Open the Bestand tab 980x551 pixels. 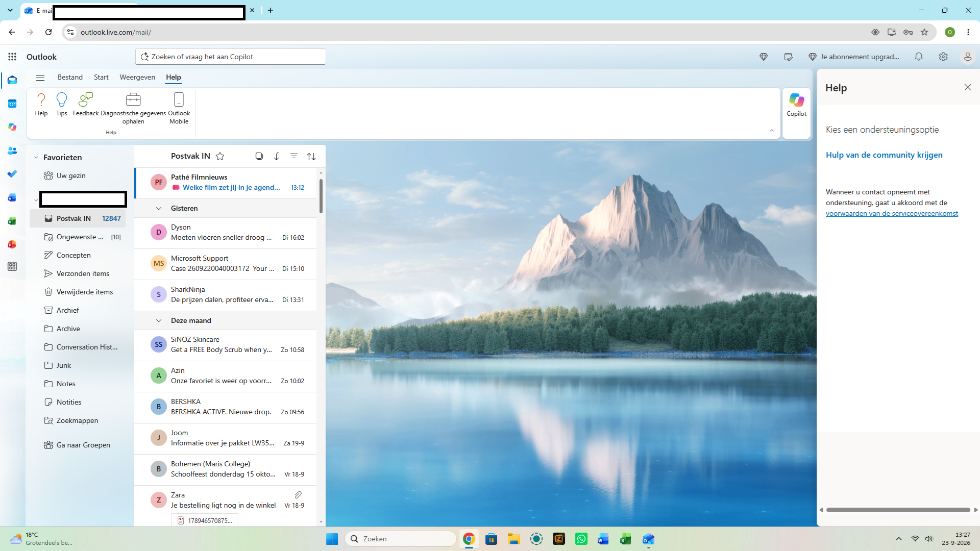[x=70, y=77]
